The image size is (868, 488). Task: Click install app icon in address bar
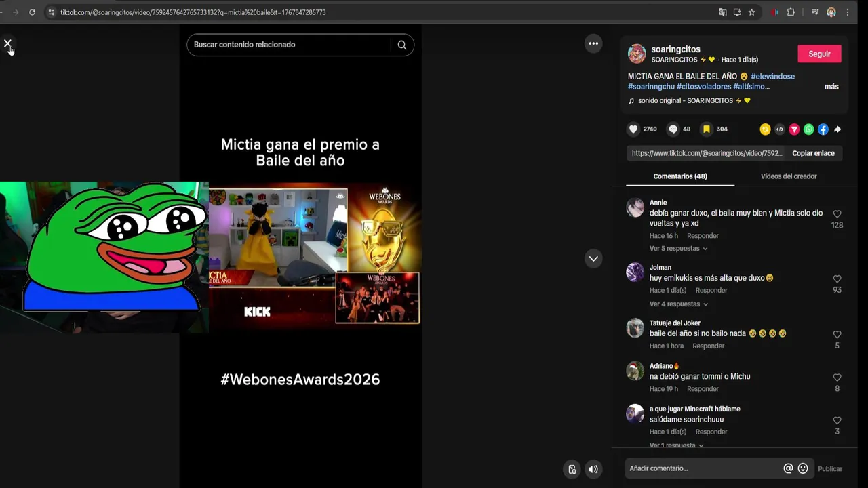737,12
